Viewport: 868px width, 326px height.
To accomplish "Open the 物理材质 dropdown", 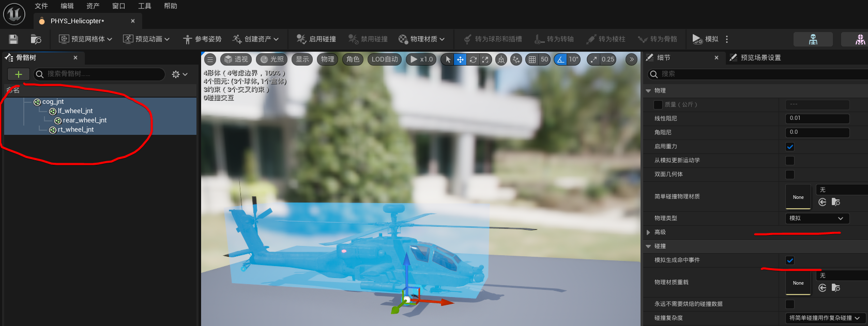I will (x=421, y=39).
